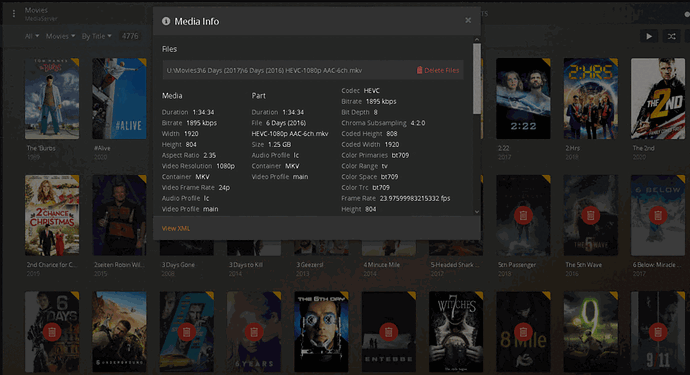Open the 2:22 movie poster

tap(523, 99)
